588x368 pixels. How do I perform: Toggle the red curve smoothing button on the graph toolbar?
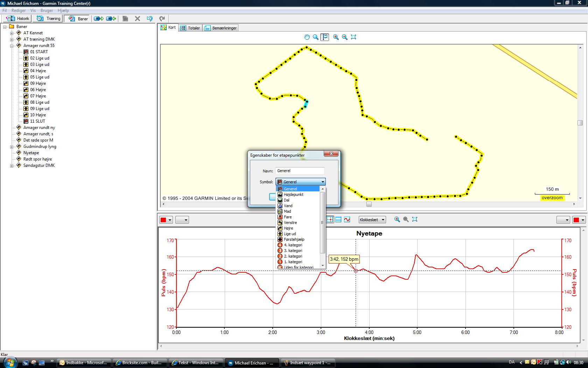tap(347, 219)
